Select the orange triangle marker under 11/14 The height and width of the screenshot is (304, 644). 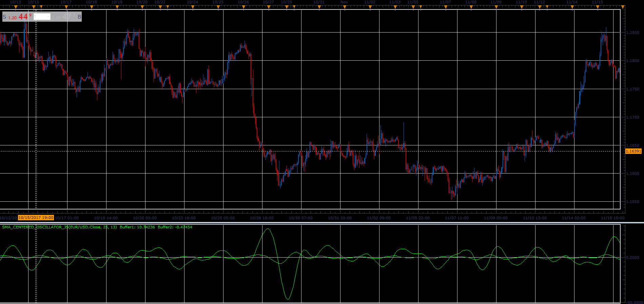(x=572, y=7)
